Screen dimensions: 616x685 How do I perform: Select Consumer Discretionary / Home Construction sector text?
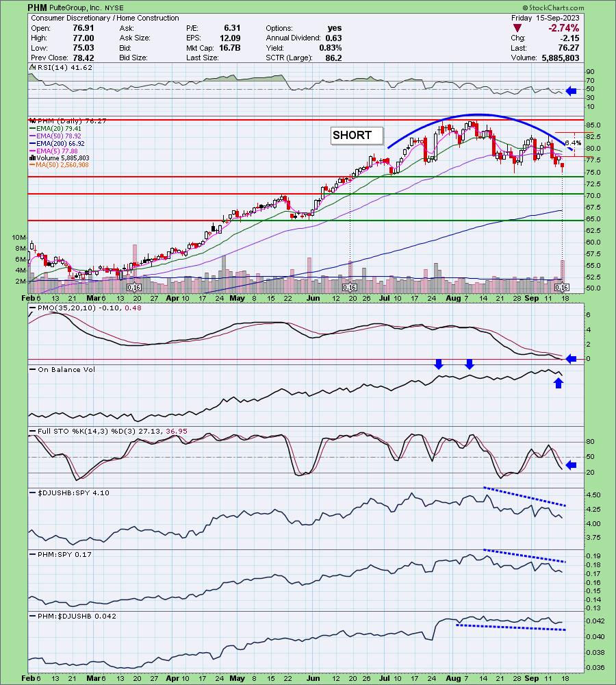tap(105, 18)
